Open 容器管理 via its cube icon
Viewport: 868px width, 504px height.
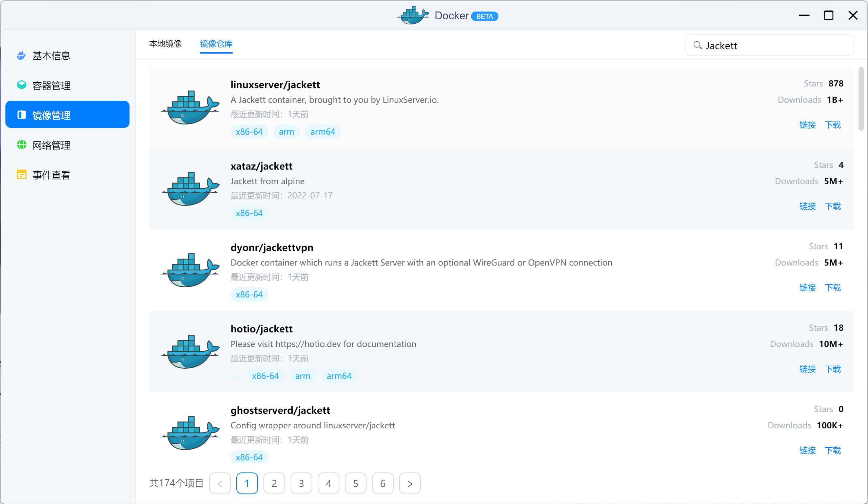pos(21,85)
